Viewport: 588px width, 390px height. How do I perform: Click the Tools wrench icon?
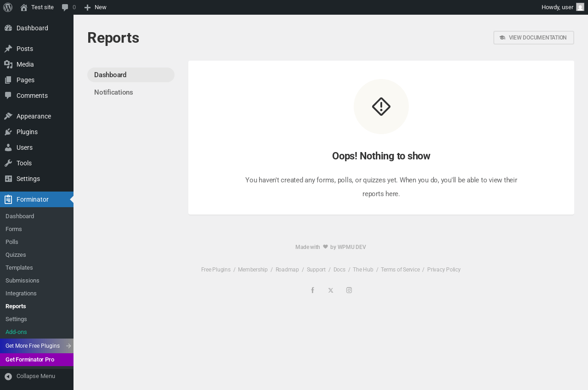coord(8,163)
